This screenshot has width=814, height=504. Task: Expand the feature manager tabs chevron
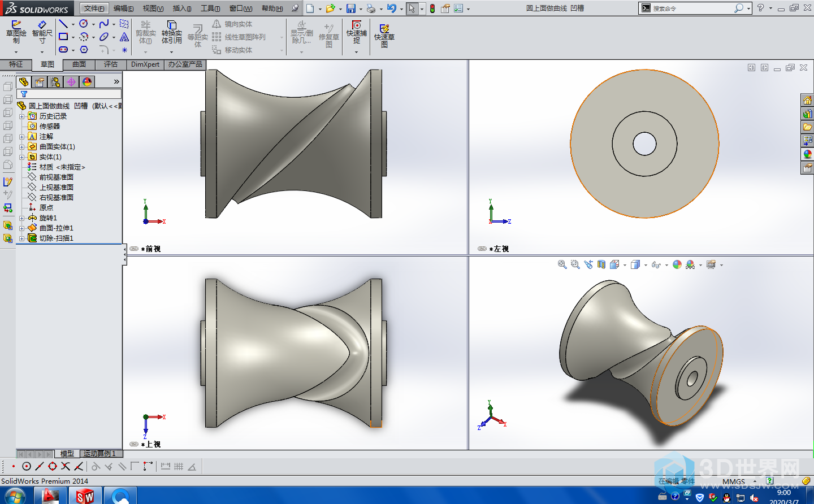click(x=116, y=82)
